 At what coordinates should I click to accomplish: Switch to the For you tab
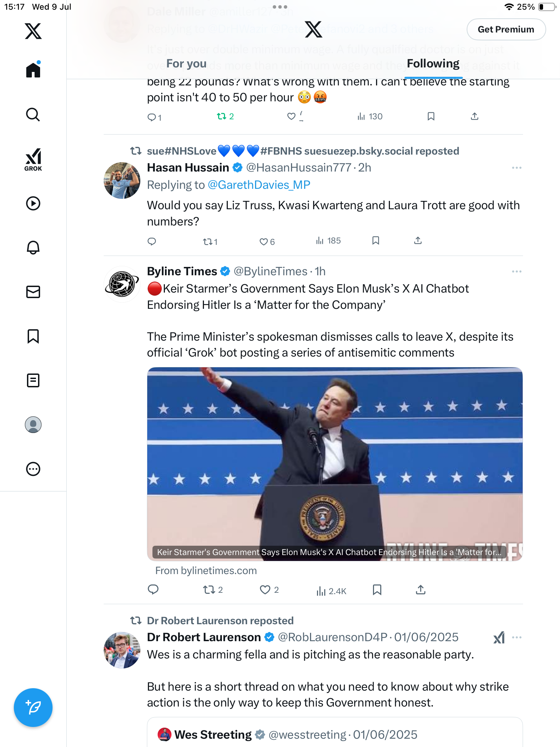186,64
